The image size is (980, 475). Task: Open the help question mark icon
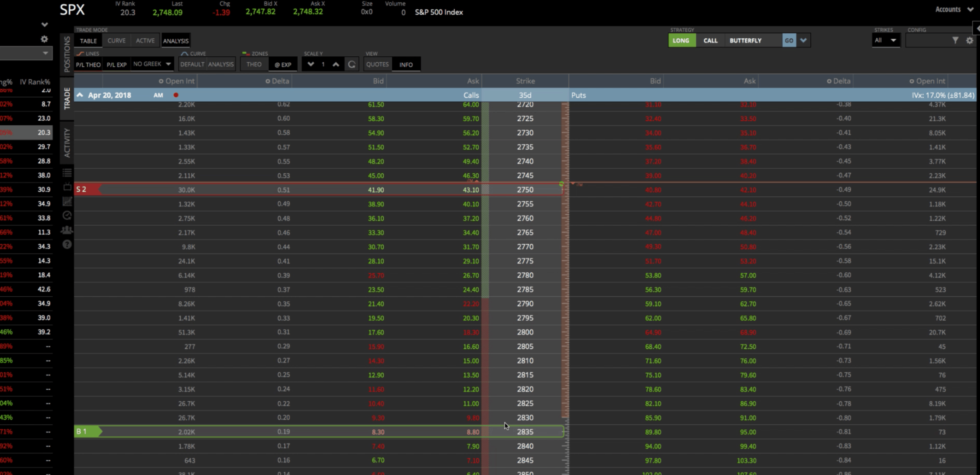67,245
